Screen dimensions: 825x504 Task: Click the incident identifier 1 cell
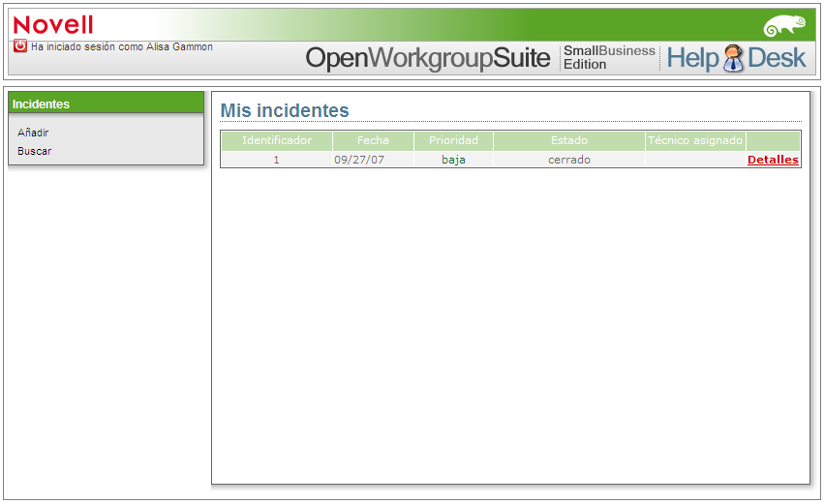pyautogui.click(x=276, y=160)
